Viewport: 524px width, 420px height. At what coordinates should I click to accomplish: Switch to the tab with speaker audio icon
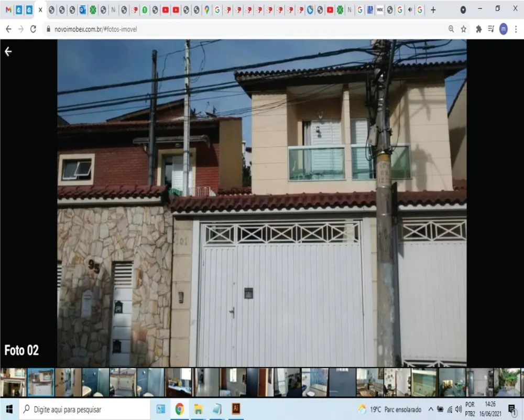[x=410, y=9]
